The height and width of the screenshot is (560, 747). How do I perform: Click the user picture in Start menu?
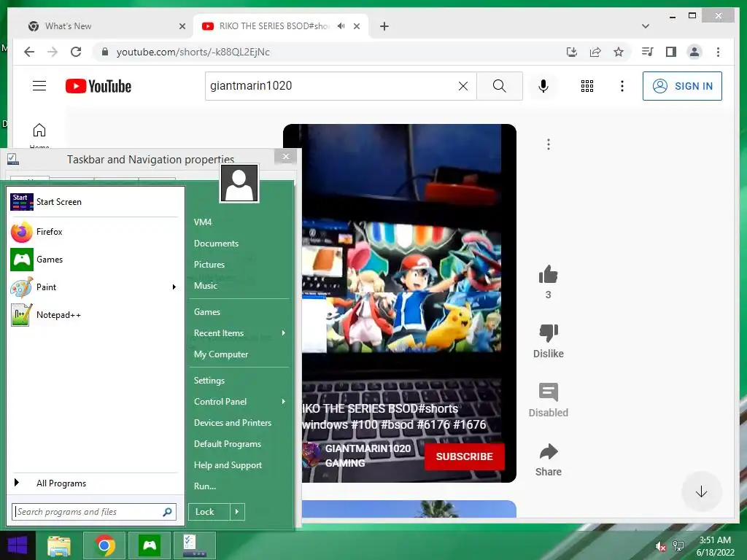239,183
